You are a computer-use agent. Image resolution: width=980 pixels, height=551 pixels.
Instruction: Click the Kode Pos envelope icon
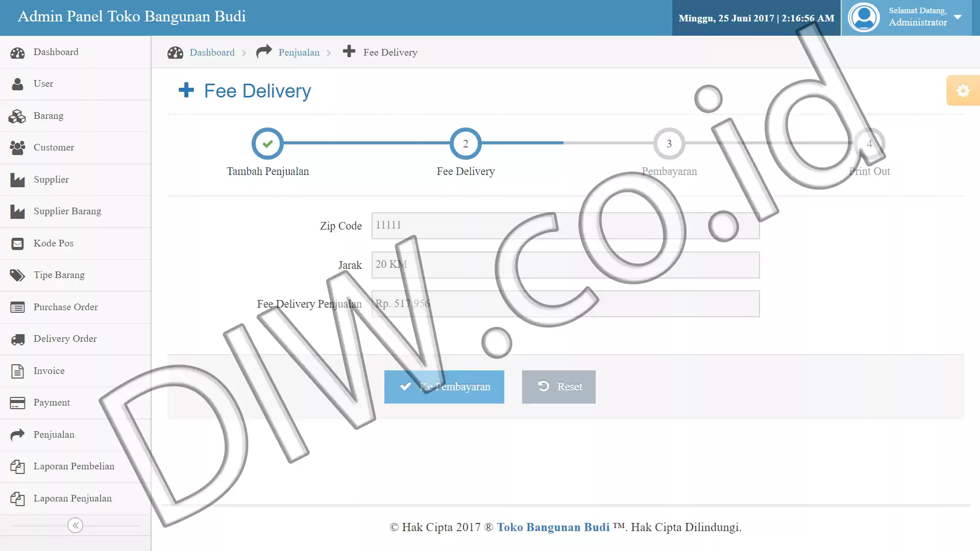pyautogui.click(x=17, y=244)
